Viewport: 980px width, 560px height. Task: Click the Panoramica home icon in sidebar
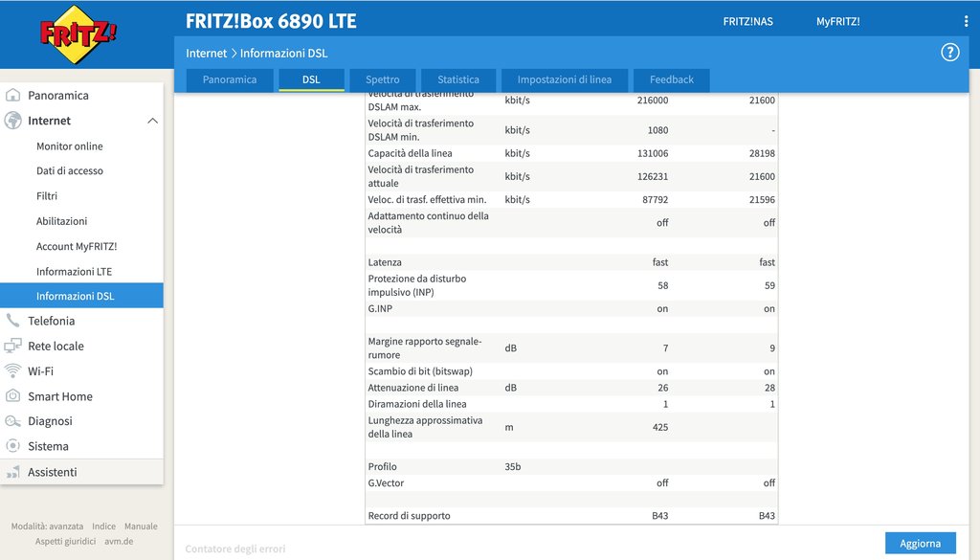13,95
